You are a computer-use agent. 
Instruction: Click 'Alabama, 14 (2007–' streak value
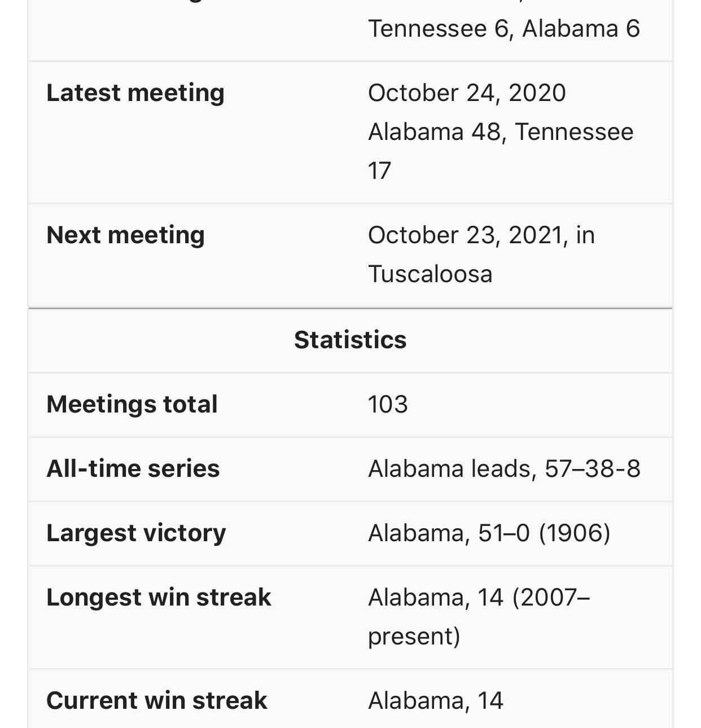coord(479,597)
